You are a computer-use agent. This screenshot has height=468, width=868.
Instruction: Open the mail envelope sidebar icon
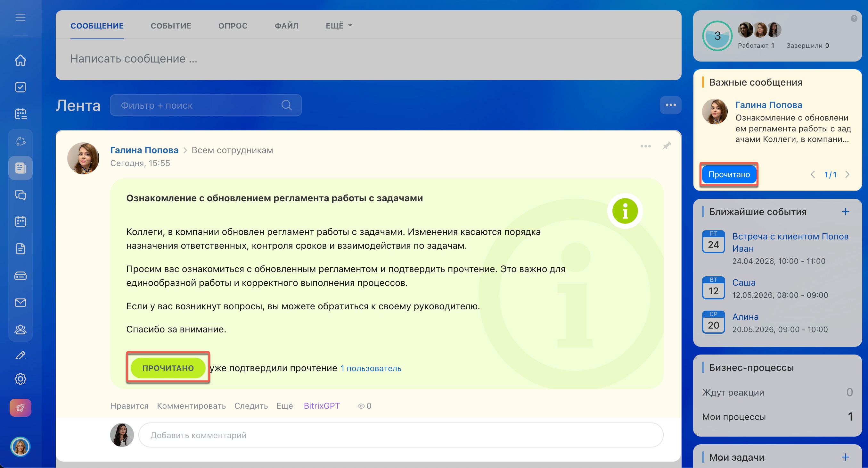20,303
